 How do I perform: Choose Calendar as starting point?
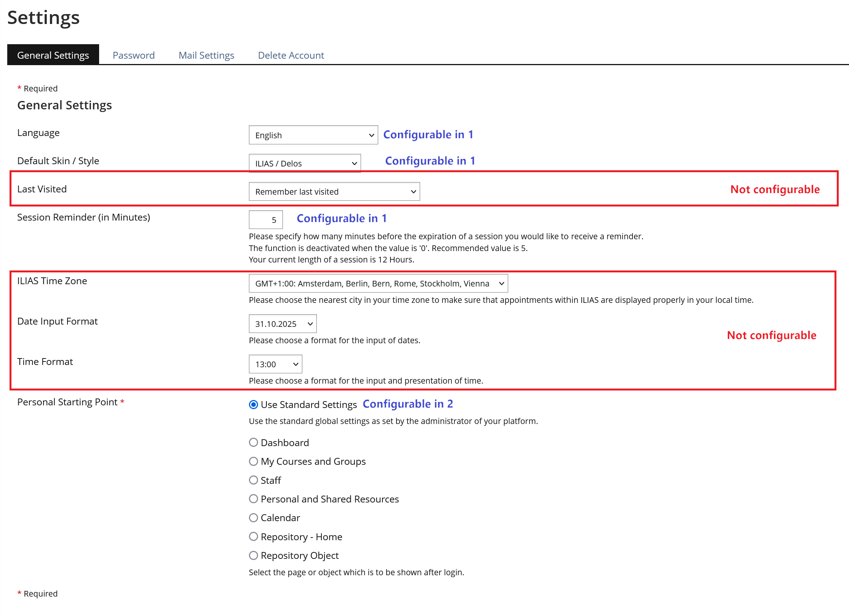pos(254,518)
